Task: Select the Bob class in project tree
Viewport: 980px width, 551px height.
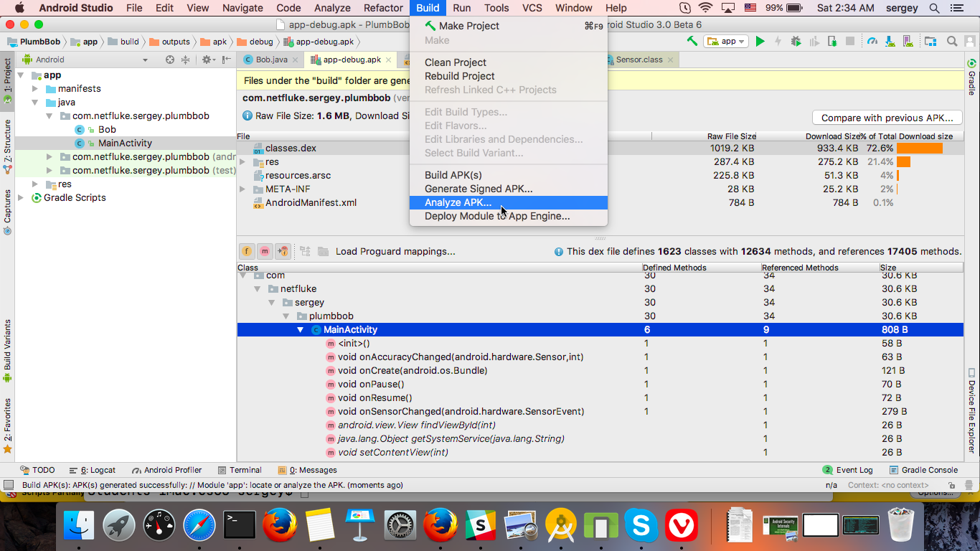Action: click(107, 130)
